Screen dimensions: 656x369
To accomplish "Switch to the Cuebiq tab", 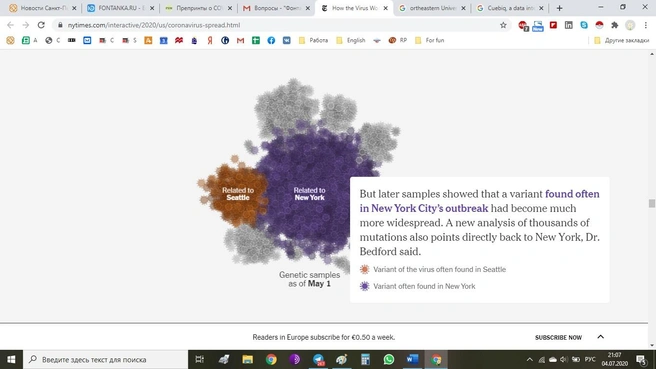I will (510, 8).
